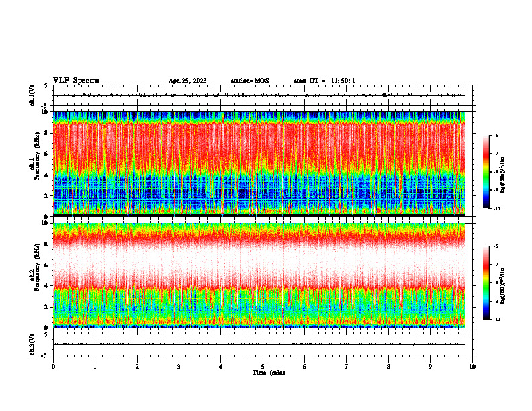The width and height of the screenshot is (532, 411).
Task: Click the "6" kHz tick on ch.2 frequency axis
Action: [47, 265]
